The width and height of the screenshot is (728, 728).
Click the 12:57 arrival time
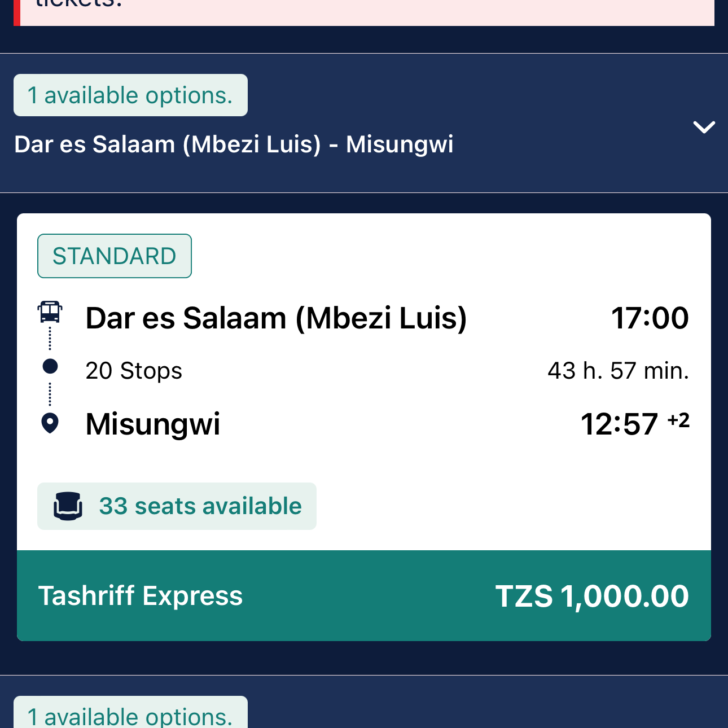[619, 424]
